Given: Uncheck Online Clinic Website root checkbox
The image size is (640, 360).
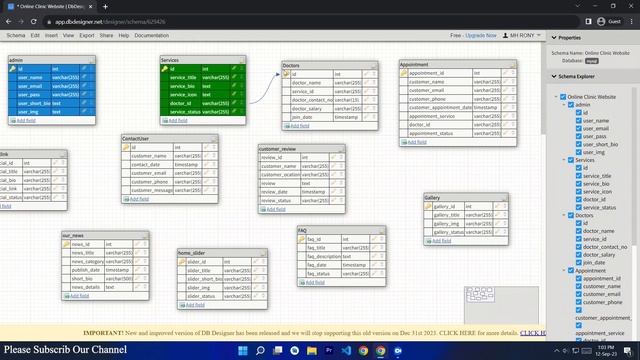Looking at the screenshot, I should tap(563, 97).
